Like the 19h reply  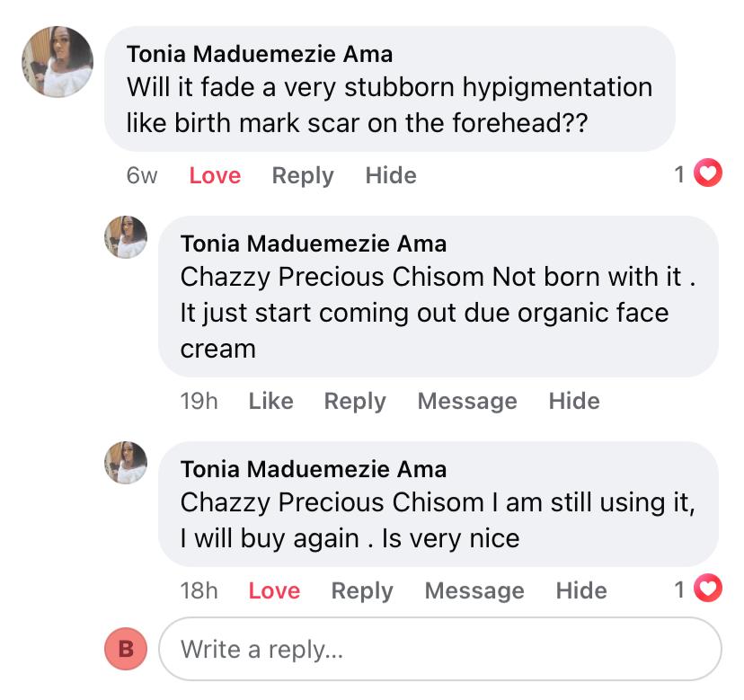coord(270,401)
